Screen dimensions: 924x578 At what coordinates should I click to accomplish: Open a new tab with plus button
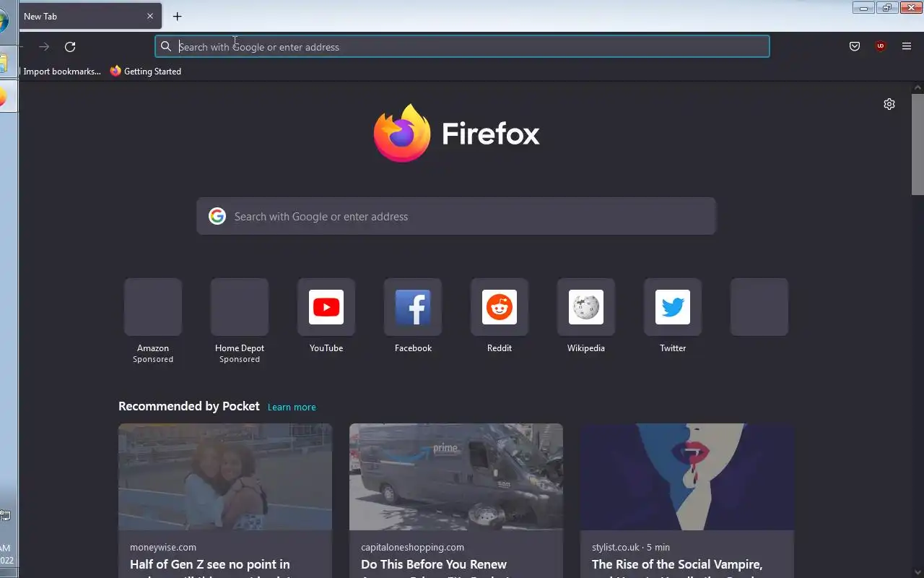coord(177,16)
